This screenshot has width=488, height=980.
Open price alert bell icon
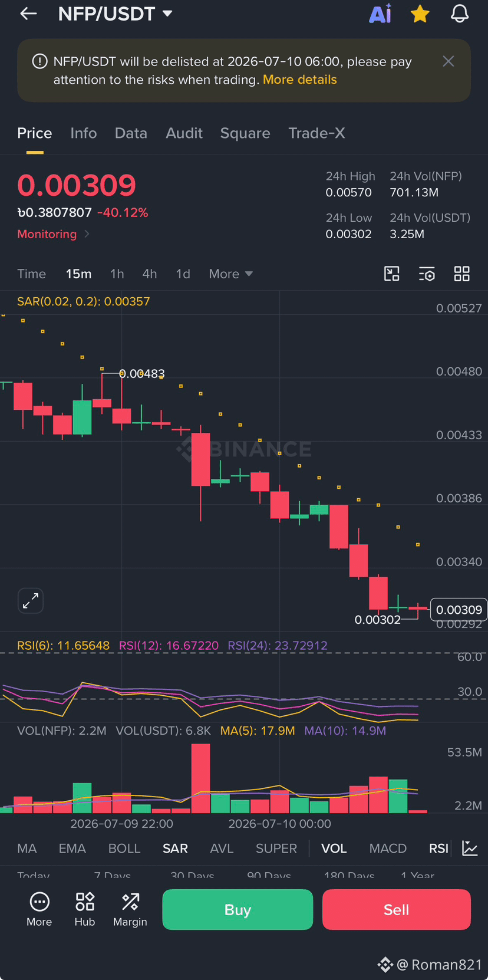[x=460, y=14]
